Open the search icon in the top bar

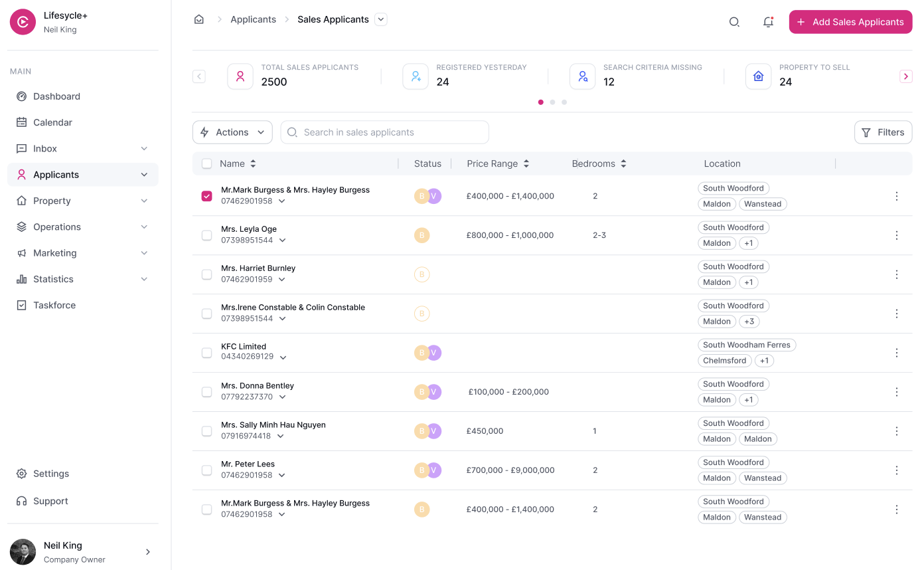tap(734, 21)
